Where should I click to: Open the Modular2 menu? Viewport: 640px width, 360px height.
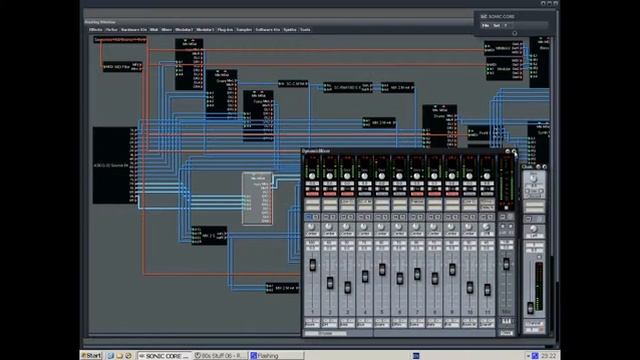click(x=184, y=30)
